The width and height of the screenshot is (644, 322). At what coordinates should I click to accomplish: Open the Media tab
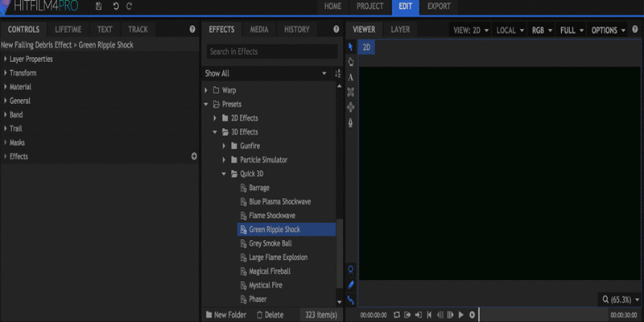pos(259,29)
